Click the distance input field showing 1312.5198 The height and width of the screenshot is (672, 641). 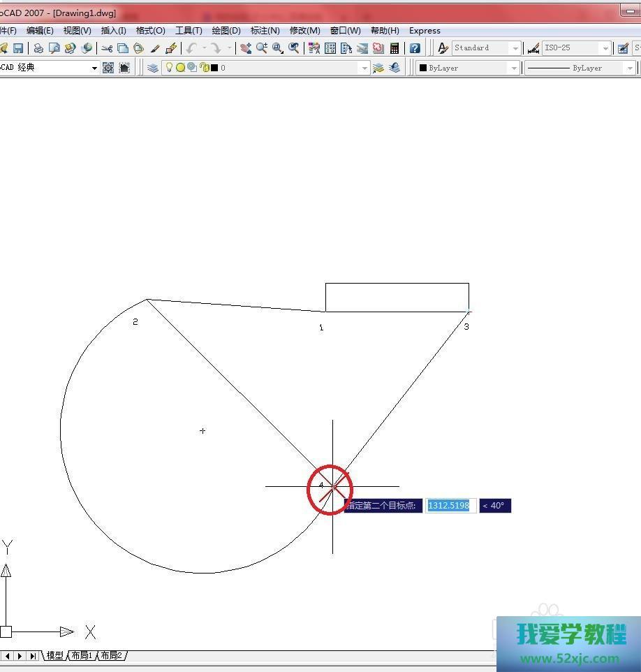click(449, 505)
